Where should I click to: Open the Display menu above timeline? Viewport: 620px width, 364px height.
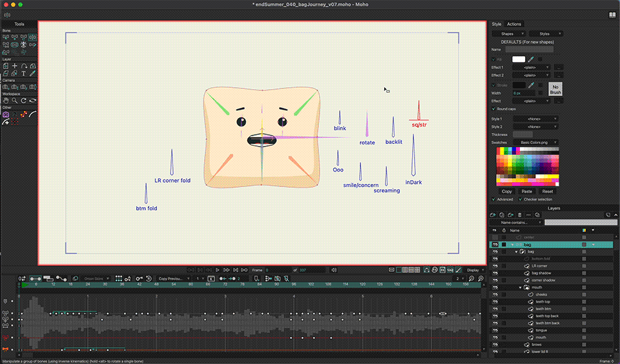[x=475, y=270]
